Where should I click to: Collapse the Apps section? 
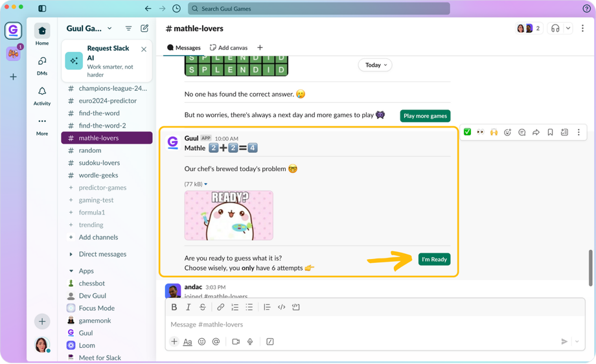71,271
